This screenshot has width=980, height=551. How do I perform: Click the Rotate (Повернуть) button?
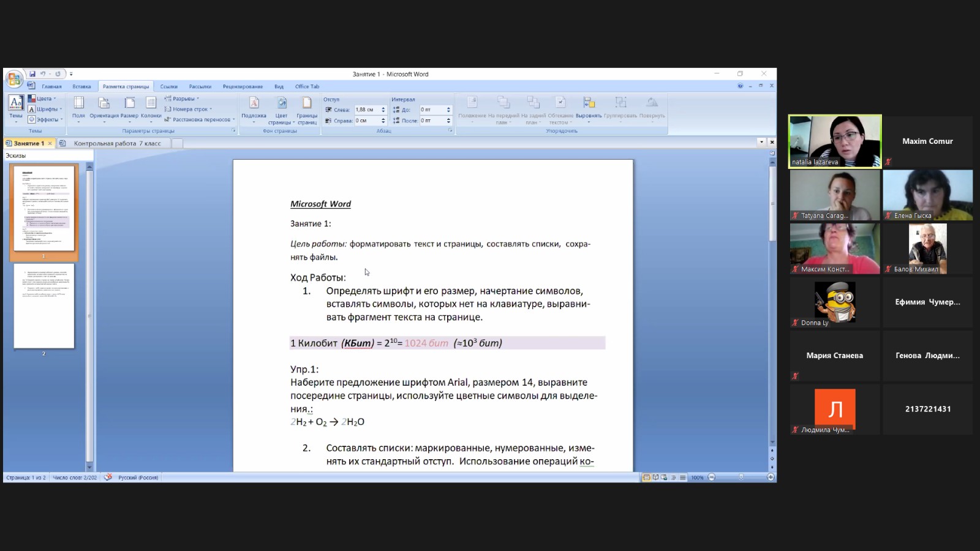click(652, 109)
